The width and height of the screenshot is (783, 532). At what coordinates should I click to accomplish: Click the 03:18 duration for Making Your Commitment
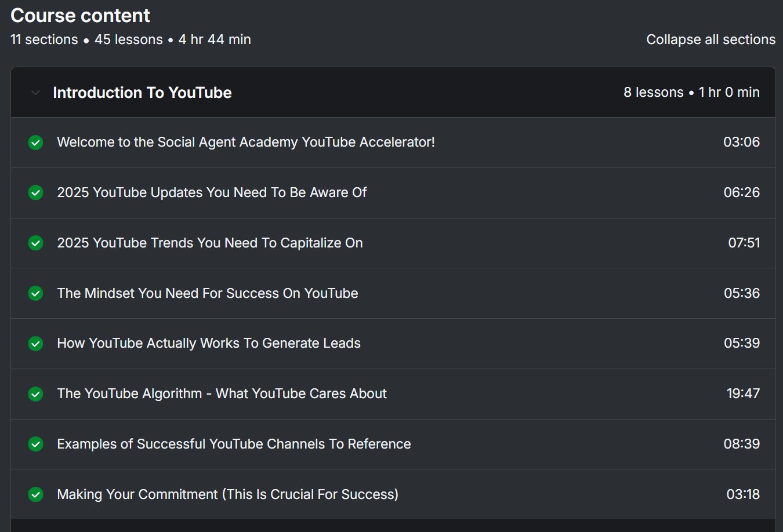coord(743,494)
